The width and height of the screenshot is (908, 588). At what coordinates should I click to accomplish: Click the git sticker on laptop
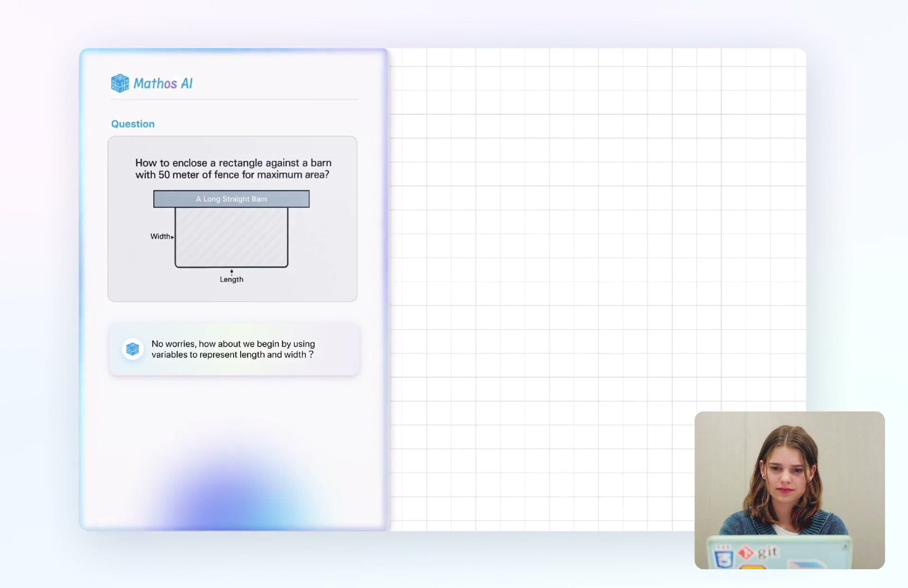tap(767, 552)
